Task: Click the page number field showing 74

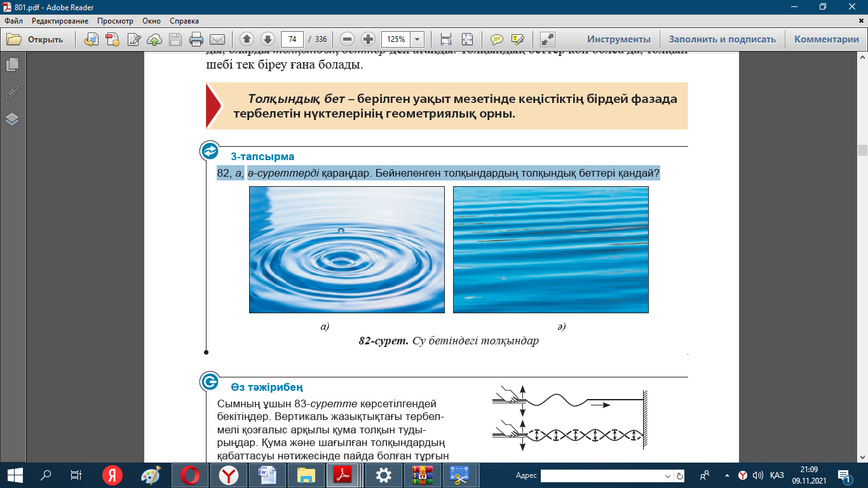Action: coord(292,39)
